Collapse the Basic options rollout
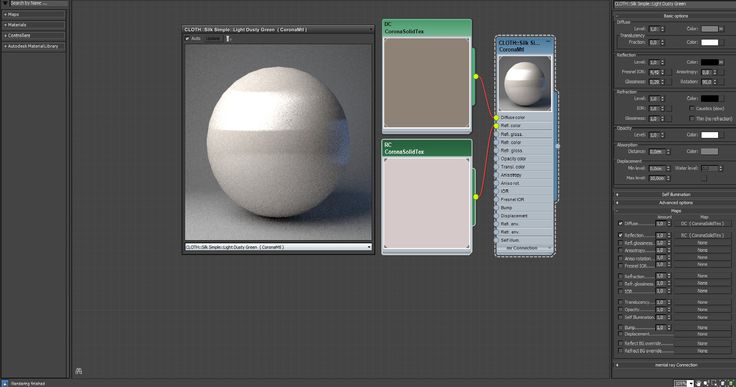 click(x=675, y=16)
